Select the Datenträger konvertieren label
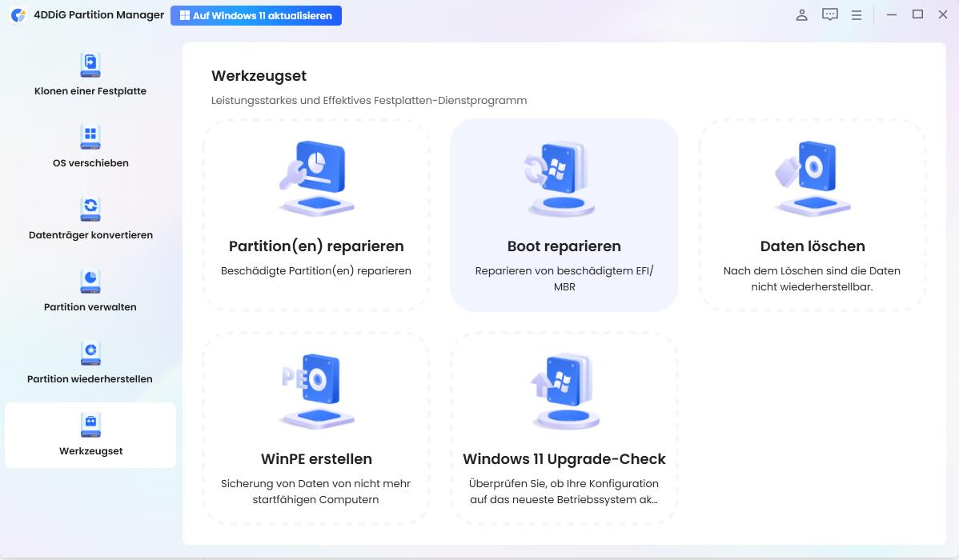The image size is (959, 560). tap(90, 235)
